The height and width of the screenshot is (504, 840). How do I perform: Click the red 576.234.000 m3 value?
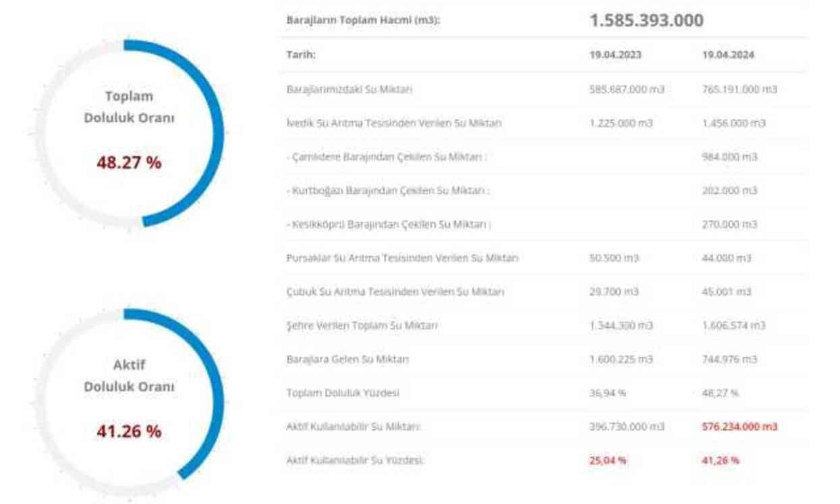(x=739, y=426)
